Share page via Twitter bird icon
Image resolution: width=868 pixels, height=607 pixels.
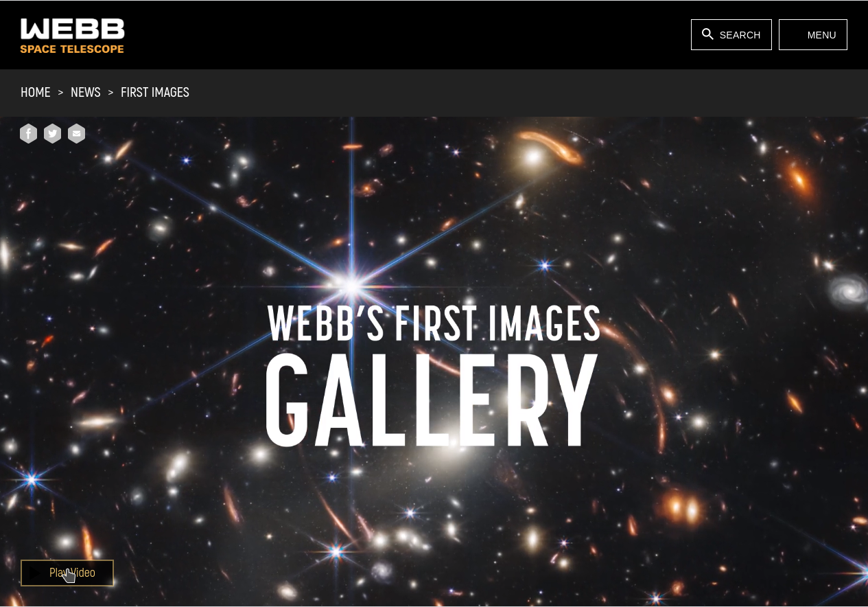coord(52,133)
